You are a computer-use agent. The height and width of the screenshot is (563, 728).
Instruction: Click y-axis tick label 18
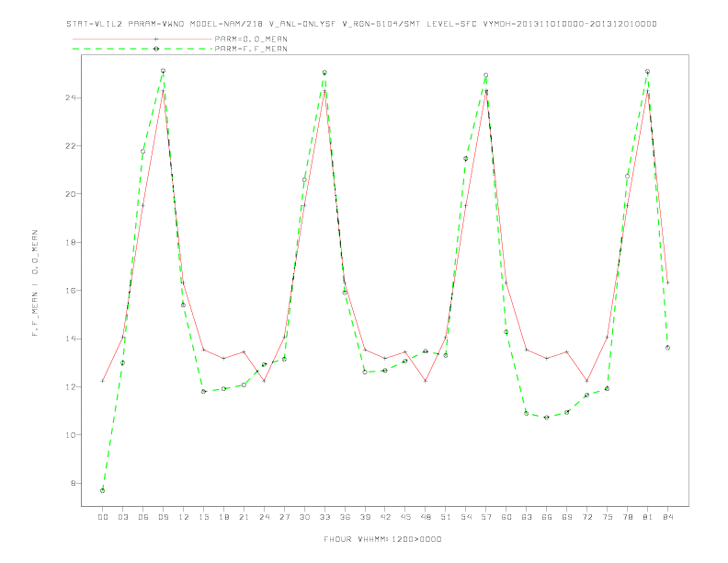[x=71, y=242]
